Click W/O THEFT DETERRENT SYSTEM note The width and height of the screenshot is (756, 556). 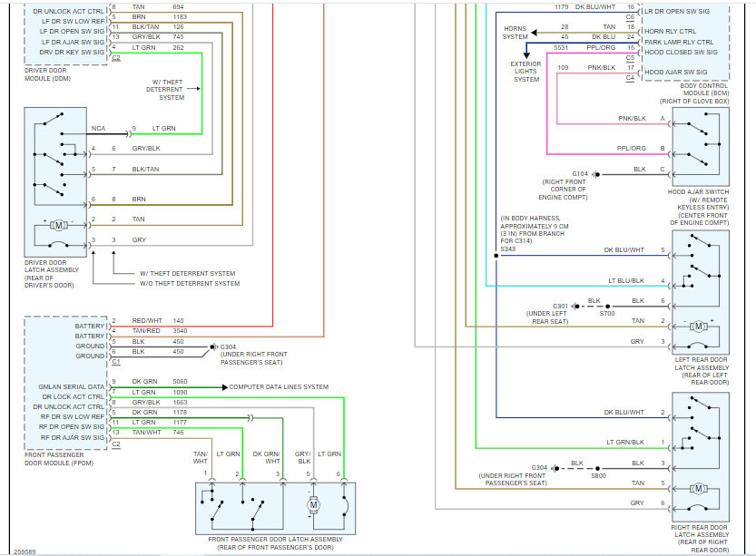190,283
